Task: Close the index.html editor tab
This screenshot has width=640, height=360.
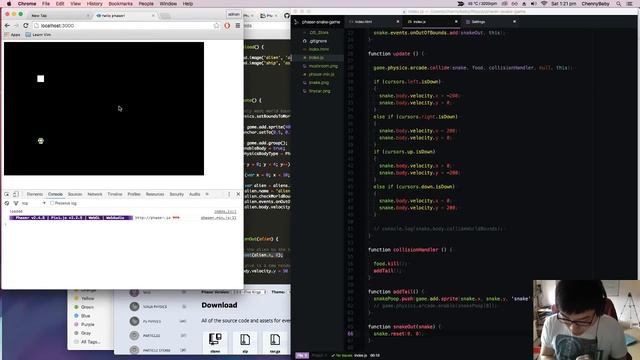Action: (398, 22)
